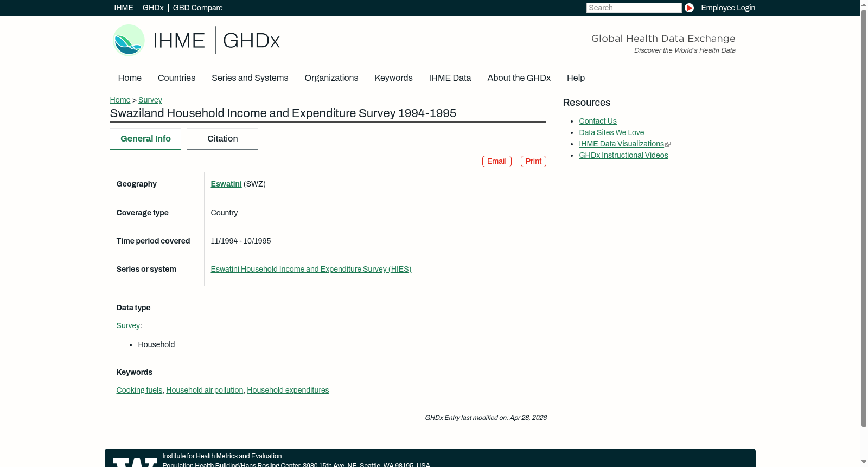Click the red search submit arrow icon

click(689, 8)
